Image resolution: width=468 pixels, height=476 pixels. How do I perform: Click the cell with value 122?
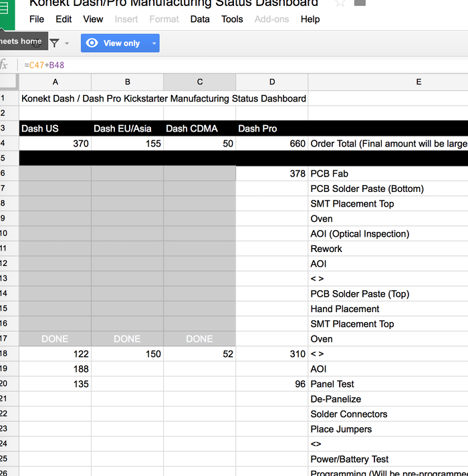(x=55, y=354)
